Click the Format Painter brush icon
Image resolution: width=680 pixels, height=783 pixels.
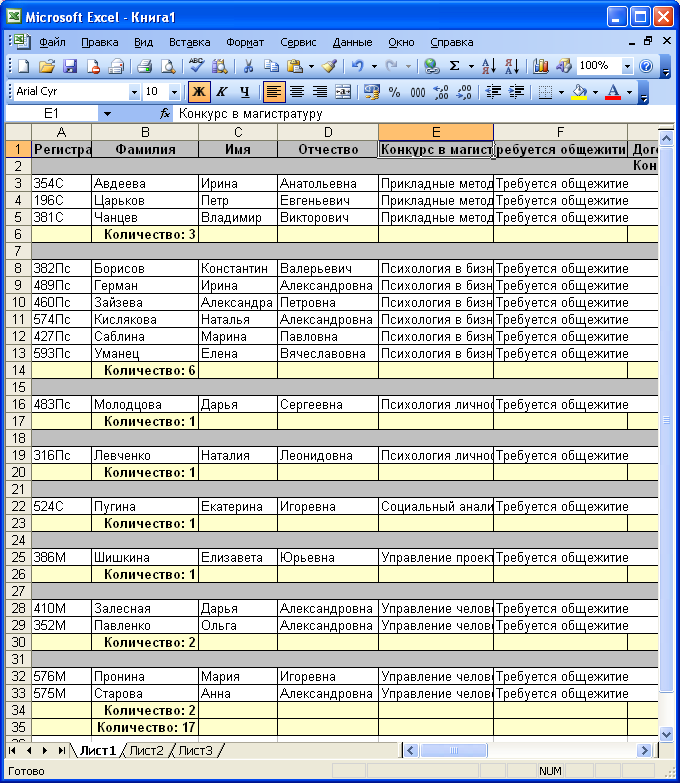329,66
